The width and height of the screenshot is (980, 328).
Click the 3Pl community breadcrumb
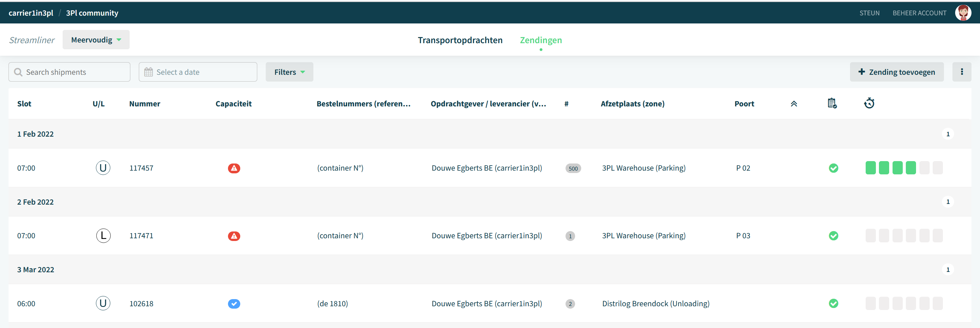92,13
